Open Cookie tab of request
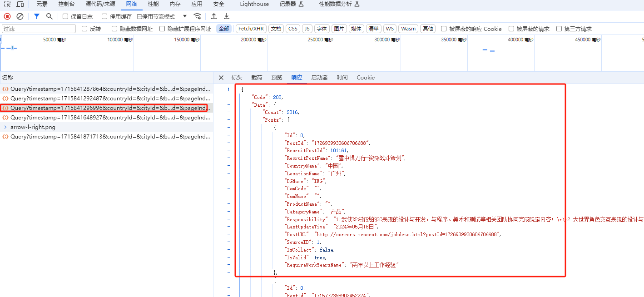 [366, 78]
